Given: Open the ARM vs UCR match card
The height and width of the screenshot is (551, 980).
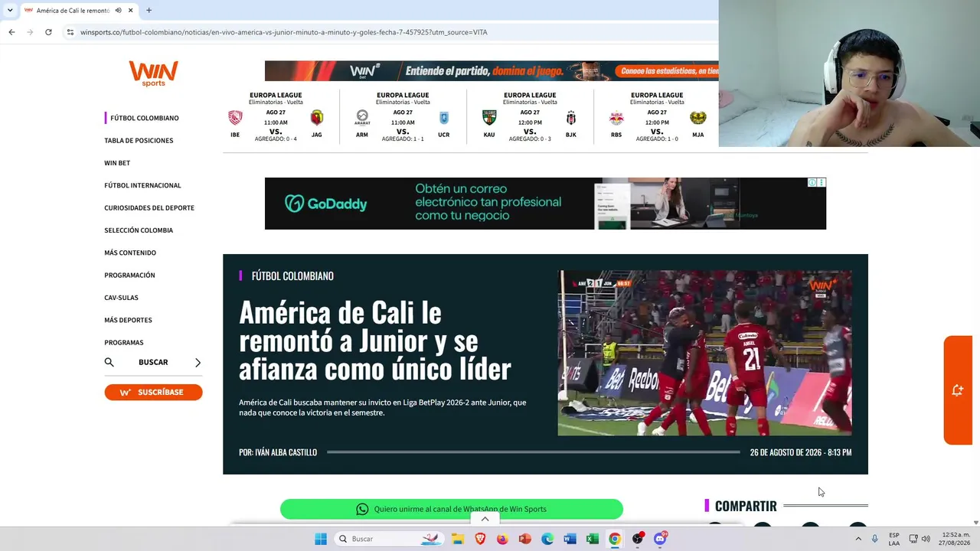Looking at the screenshot, I should 403,117.
